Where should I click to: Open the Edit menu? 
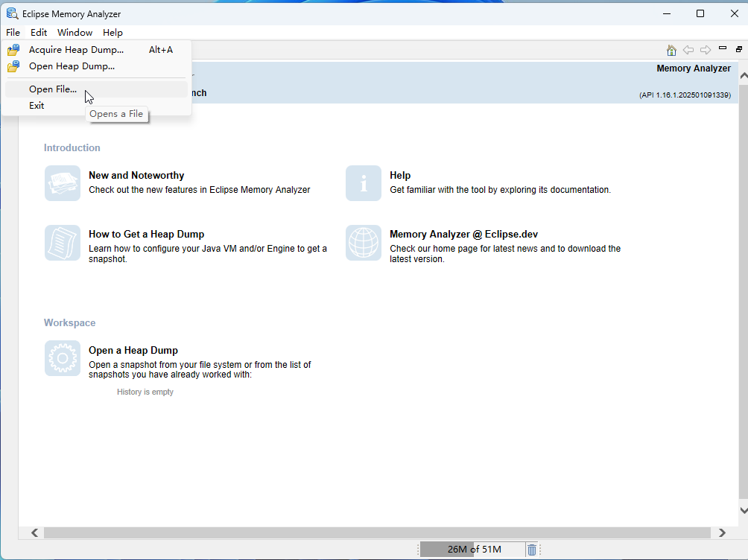click(39, 33)
